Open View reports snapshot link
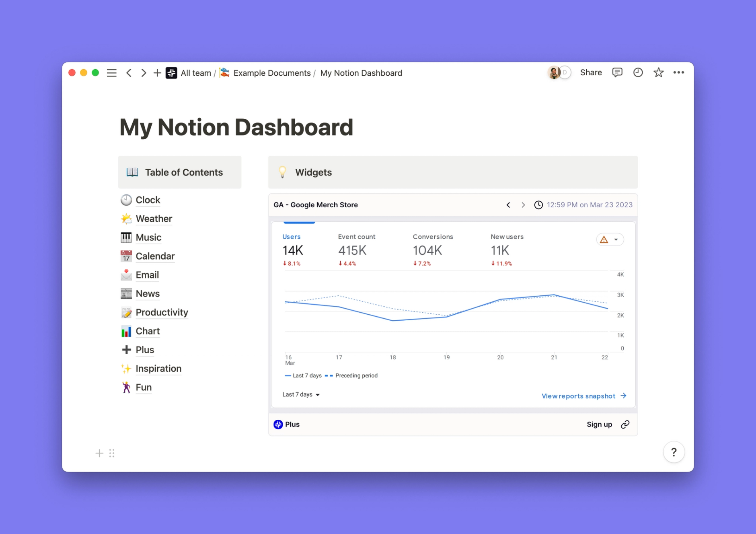This screenshot has height=534, width=756. tap(584, 396)
